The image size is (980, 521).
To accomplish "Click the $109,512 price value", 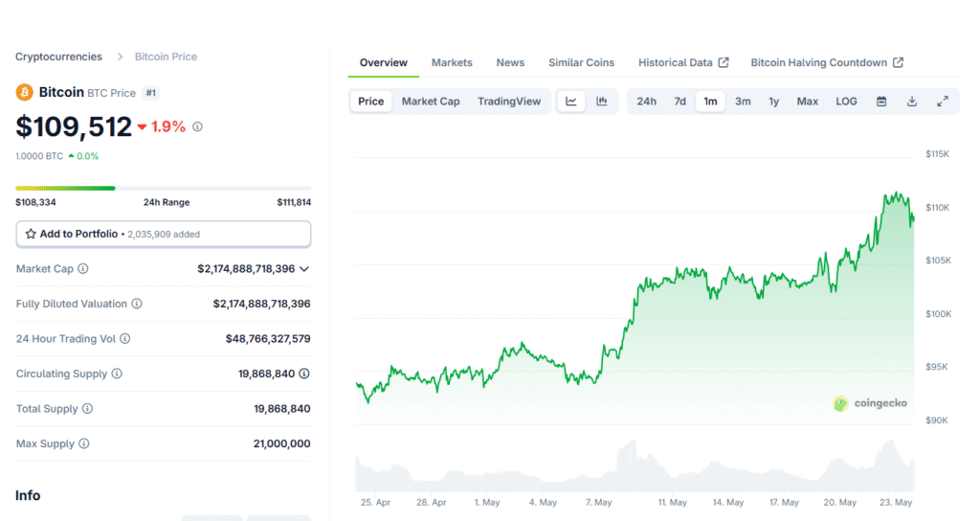I will [74, 127].
